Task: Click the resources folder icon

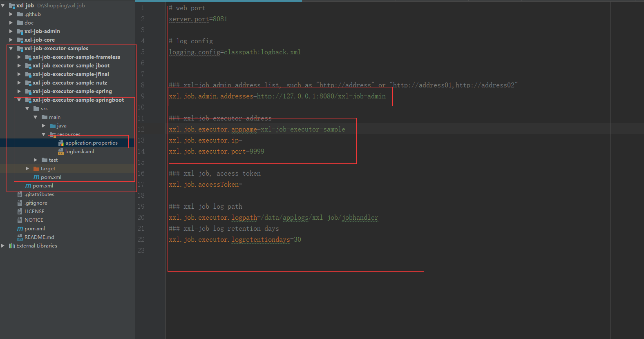Action: click(x=53, y=134)
